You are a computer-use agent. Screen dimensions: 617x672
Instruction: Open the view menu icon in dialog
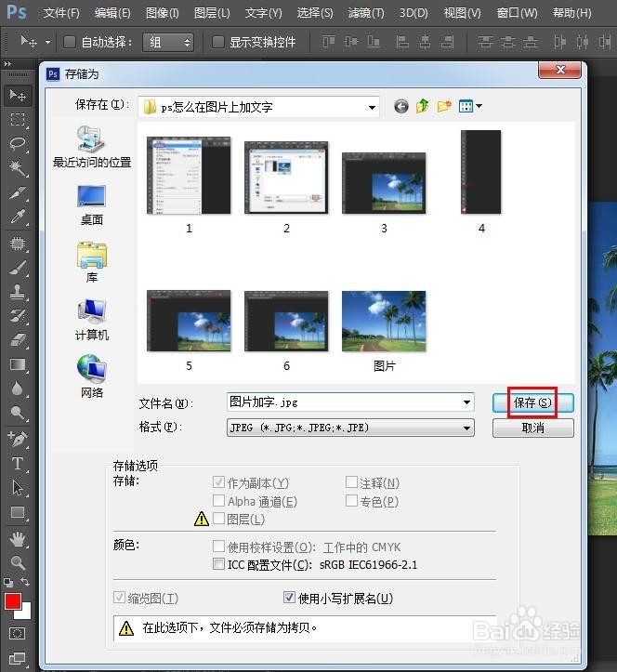470,106
